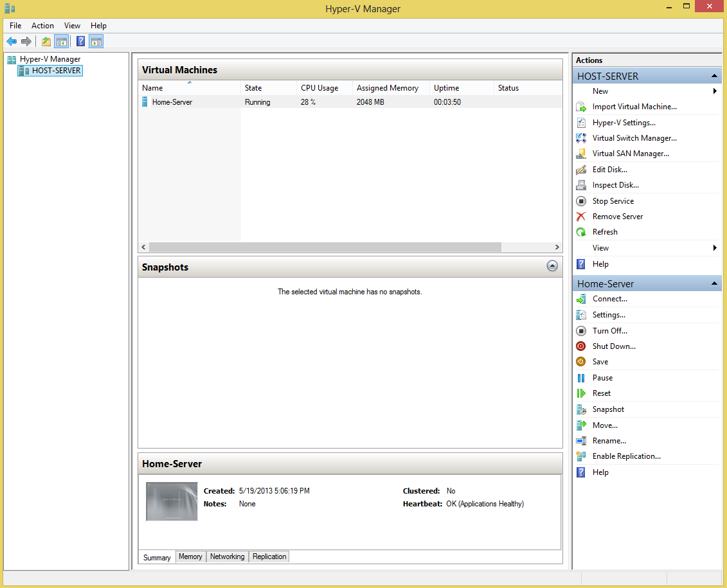This screenshot has width=727, height=588.
Task: Click the horizontal scrollbar in Virtual Machines
Action: click(x=325, y=247)
